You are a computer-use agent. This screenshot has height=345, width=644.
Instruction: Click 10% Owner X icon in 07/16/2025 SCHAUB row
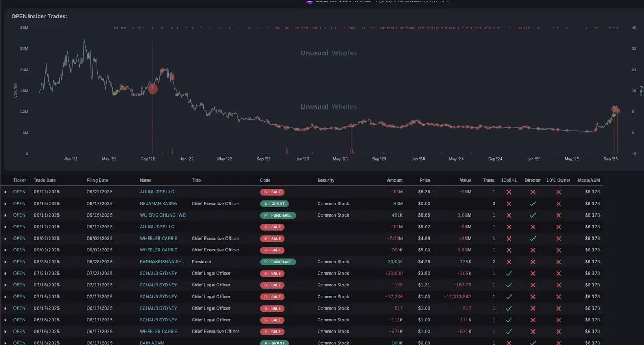[558, 285]
